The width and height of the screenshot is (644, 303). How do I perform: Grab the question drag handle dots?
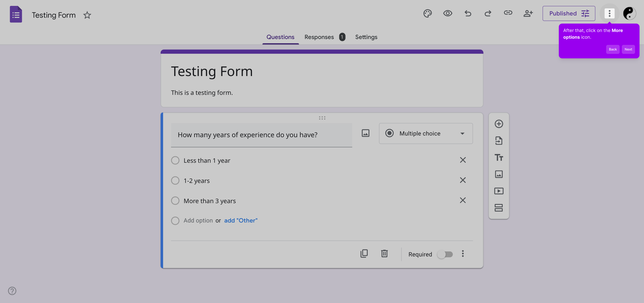(322, 118)
